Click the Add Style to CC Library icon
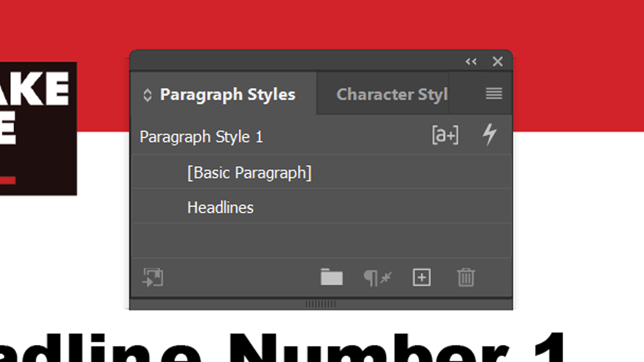644x362 pixels. click(x=153, y=278)
